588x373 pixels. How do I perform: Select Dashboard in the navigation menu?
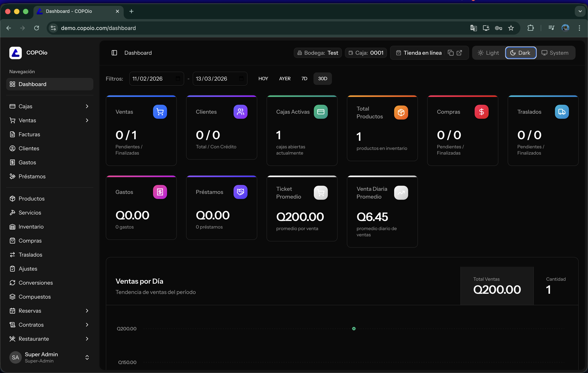pos(32,84)
